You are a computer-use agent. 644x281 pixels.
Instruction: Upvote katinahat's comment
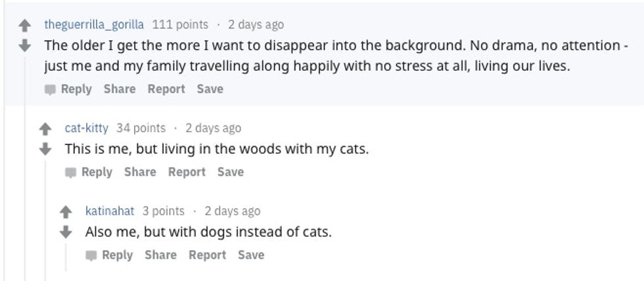coord(66,212)
